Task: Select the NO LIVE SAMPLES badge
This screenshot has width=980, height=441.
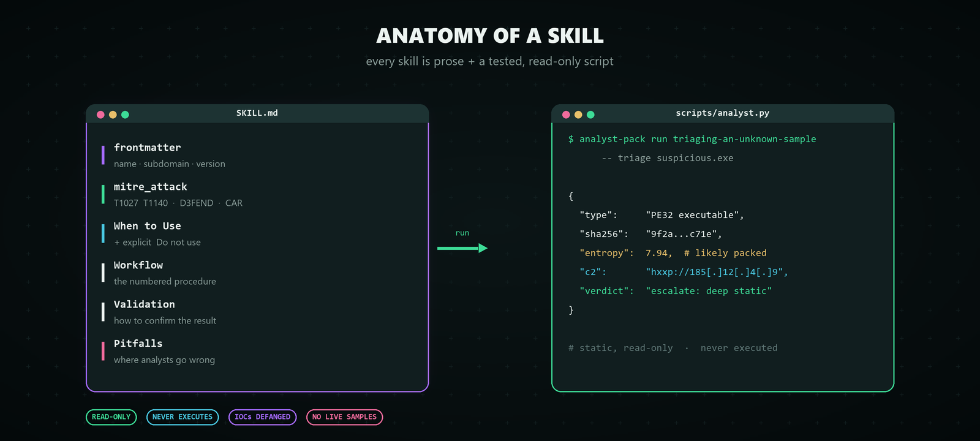Action: [345, 417]
